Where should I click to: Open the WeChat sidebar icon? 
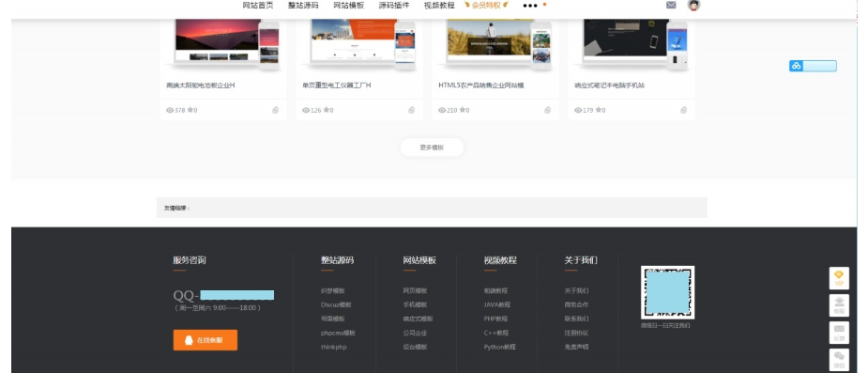coord(839,359)
